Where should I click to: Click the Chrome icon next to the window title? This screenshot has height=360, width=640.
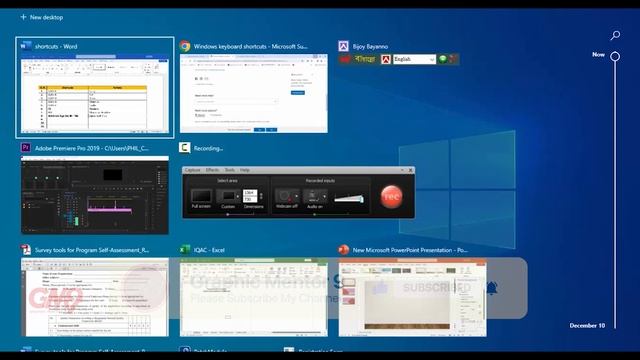click(x=184, y=46)
